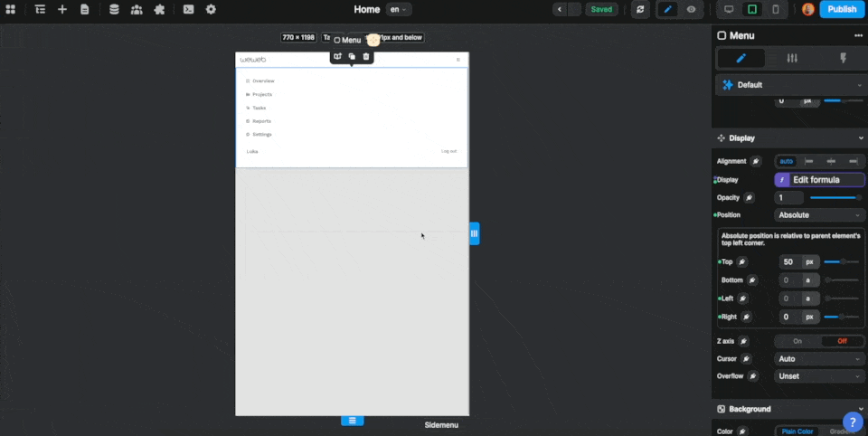Set alignment to auto

(786, 161)
